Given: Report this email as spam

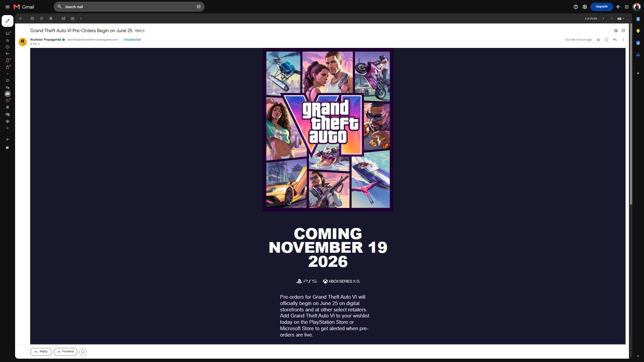Looking at the screenshot, I should (x=42, y=18).
